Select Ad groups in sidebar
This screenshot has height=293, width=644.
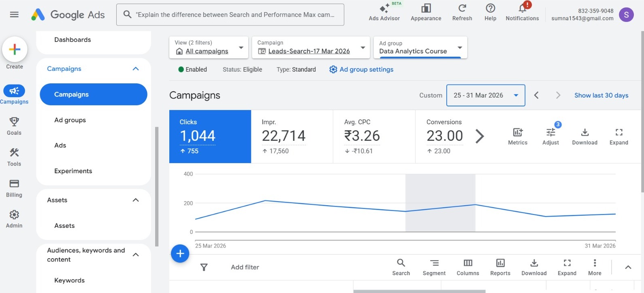[70, 120]
